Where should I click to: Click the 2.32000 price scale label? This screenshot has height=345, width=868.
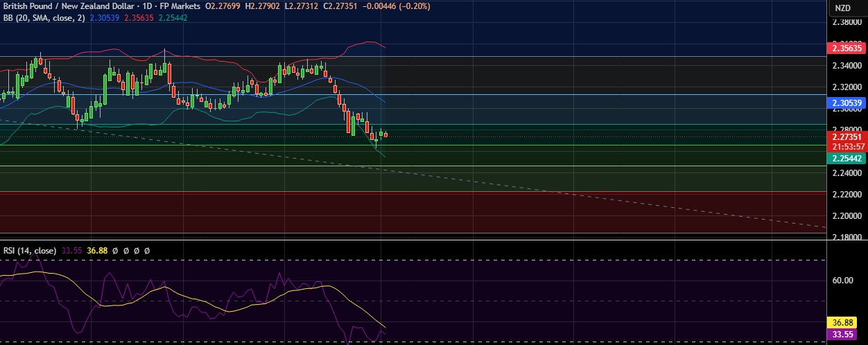point(848,87)
